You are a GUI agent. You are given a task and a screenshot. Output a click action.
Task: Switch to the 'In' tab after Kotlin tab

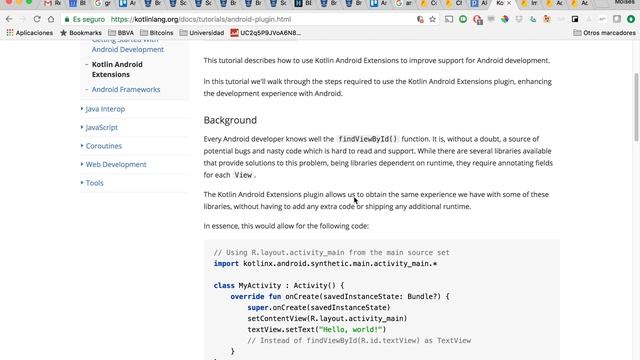click(529, 3)
